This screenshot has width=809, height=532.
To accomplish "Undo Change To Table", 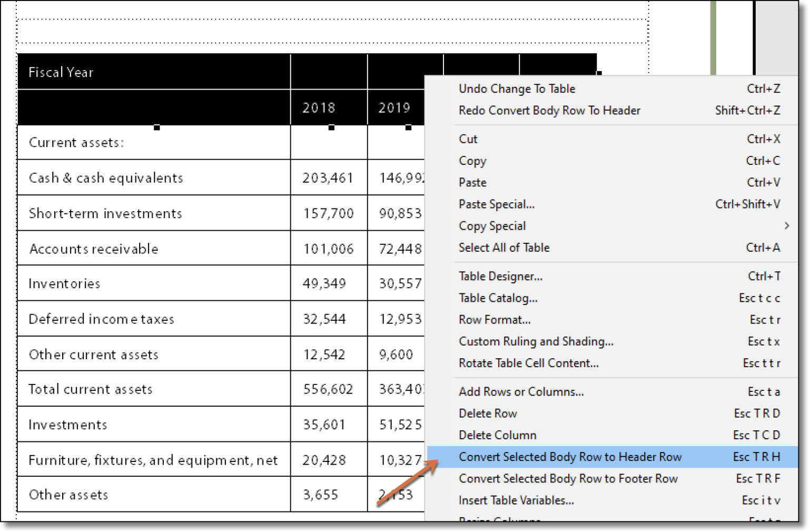I will [x=517, y=88].
